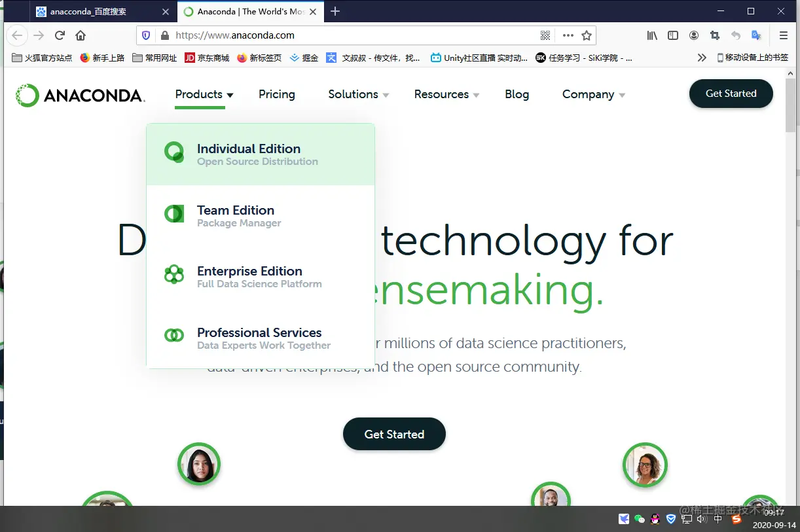Open the tracking protection shield icon
800x532 pixels.
pyautogui.click(x=146, y=35)
